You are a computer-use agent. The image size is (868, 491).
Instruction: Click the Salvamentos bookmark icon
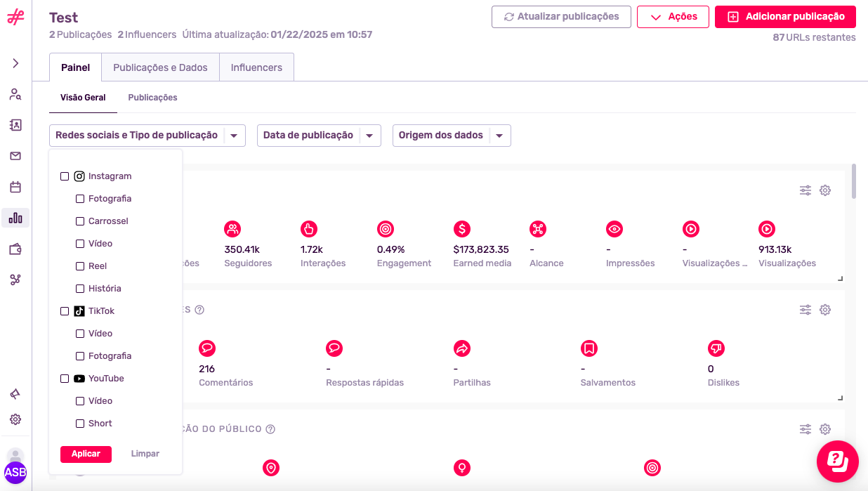589,348
